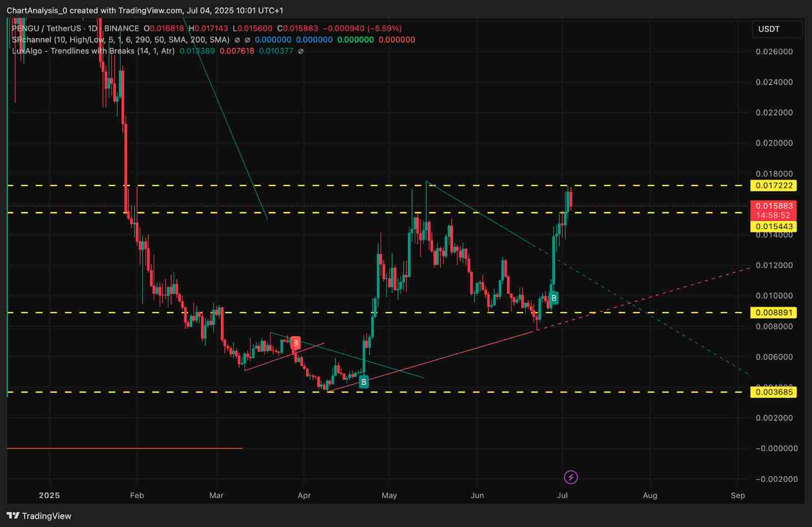Click the empty-value symbol after LuxAlgo values

pos(300,51)
